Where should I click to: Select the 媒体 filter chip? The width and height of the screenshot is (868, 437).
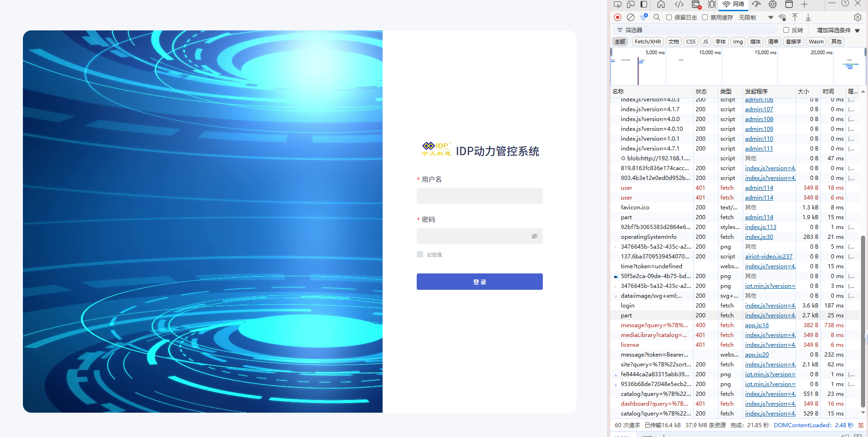tap(755, 42)
